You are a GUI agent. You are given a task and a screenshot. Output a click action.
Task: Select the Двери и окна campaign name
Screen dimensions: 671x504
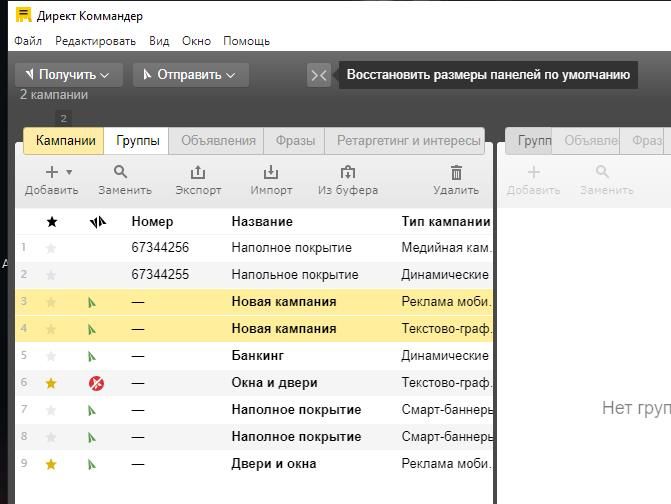(x=274, y=464)
